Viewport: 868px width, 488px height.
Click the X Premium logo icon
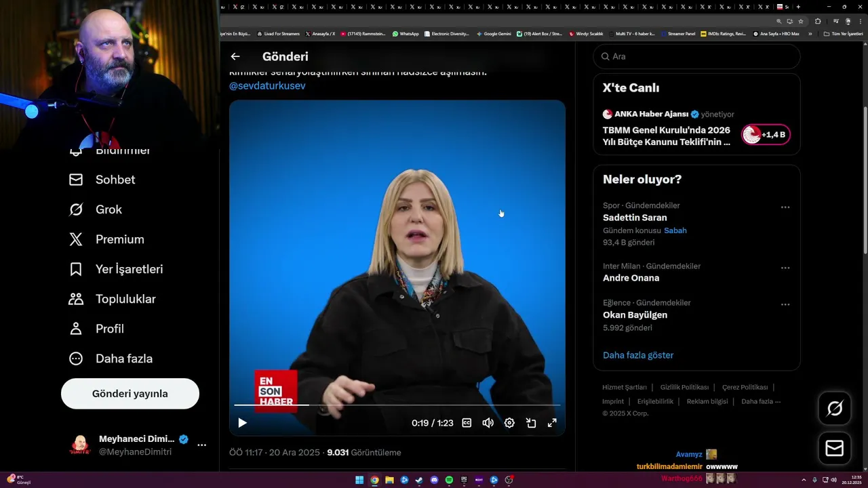pyautogui.click(x=76, y=239)
